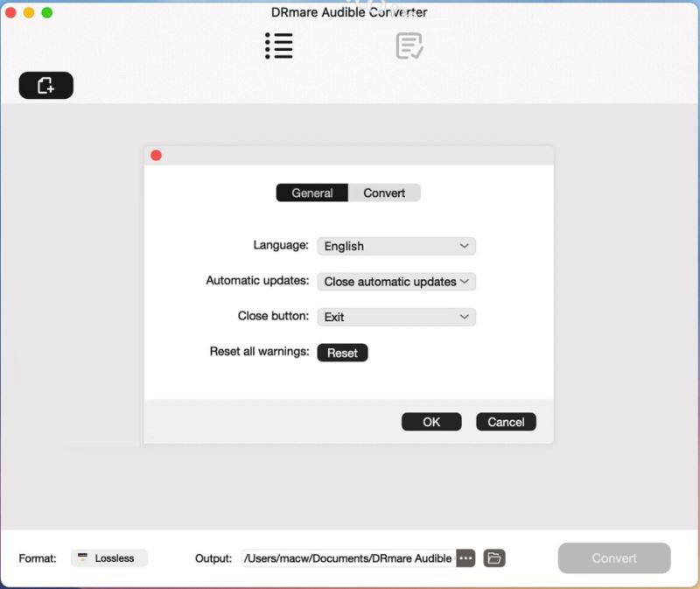Screen dimensions: 700x589
Task: Switch to the General tab
Action: (312, 193)
